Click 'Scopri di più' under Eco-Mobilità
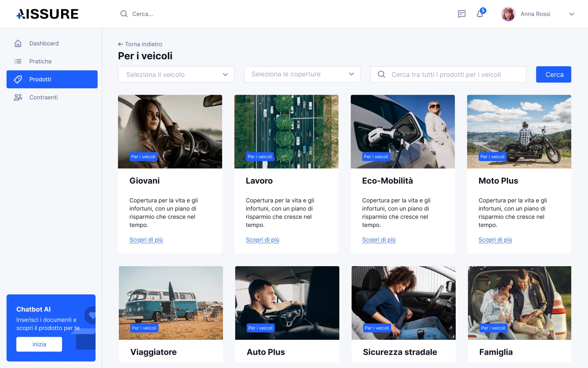The image size is (588, 368). click(379, 240)
